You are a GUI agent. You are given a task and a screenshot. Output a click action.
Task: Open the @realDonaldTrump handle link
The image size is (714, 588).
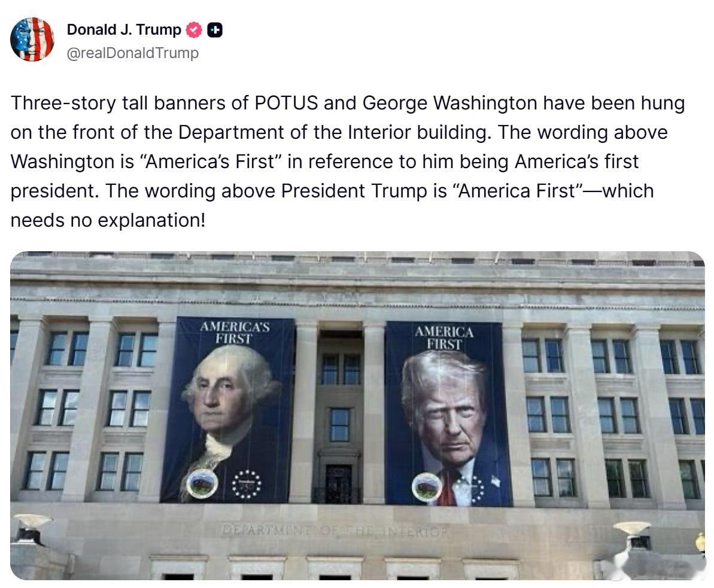[x=132, y=53]
